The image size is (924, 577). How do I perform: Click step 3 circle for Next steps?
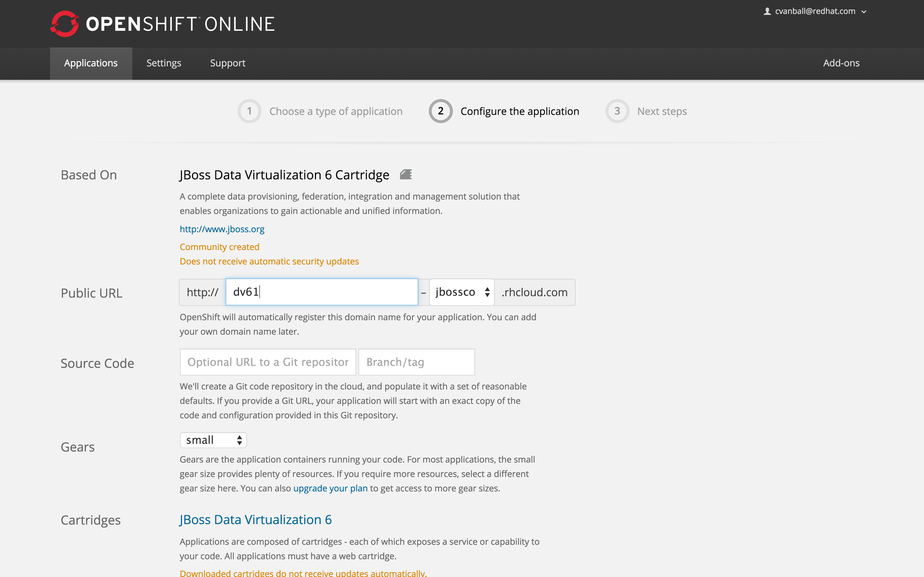[617, 111]
